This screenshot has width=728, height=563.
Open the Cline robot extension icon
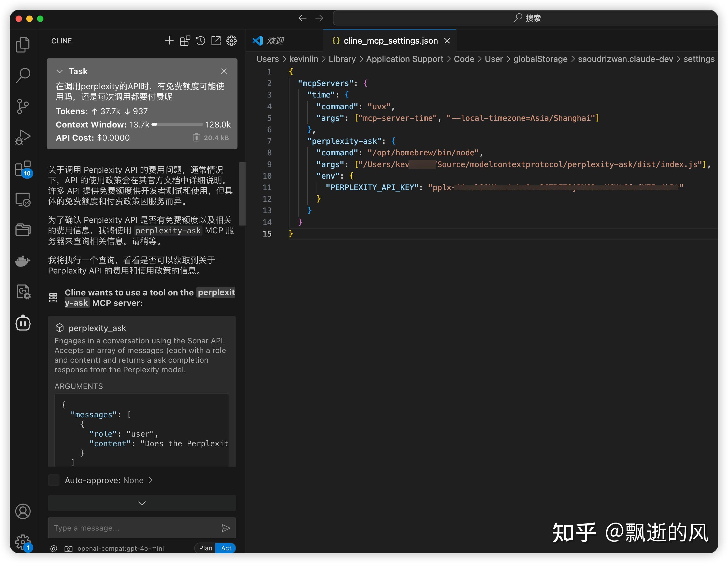[23, 323]
